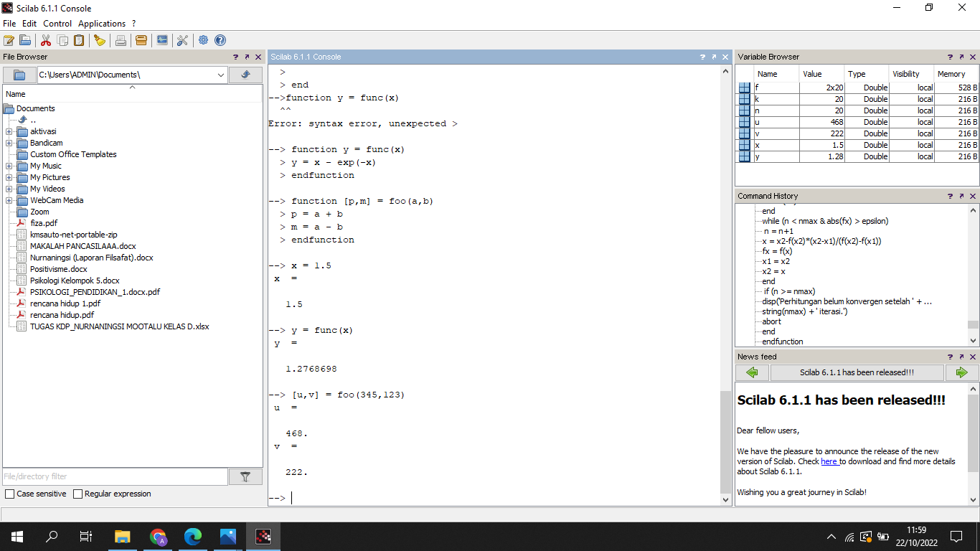Click the Name column header in File Browser
This screenshot has width=980, height=551.
click(x=133, y=94)
